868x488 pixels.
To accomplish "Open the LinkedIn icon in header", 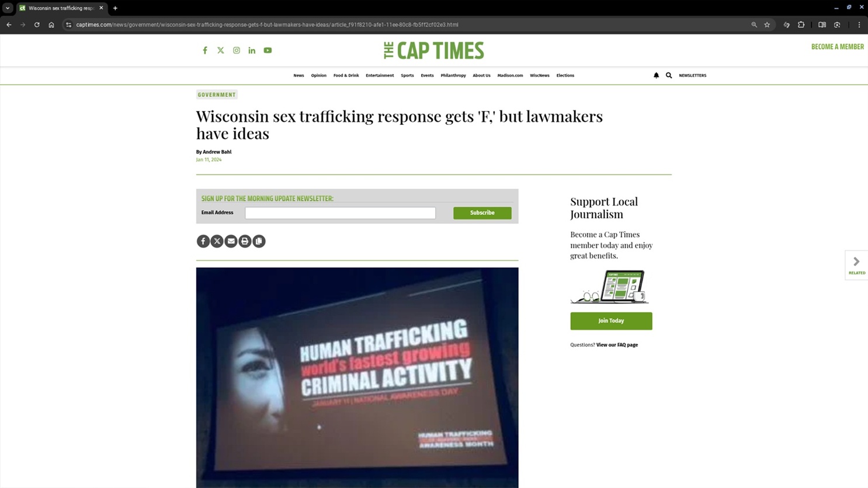I will pos(252,50).
